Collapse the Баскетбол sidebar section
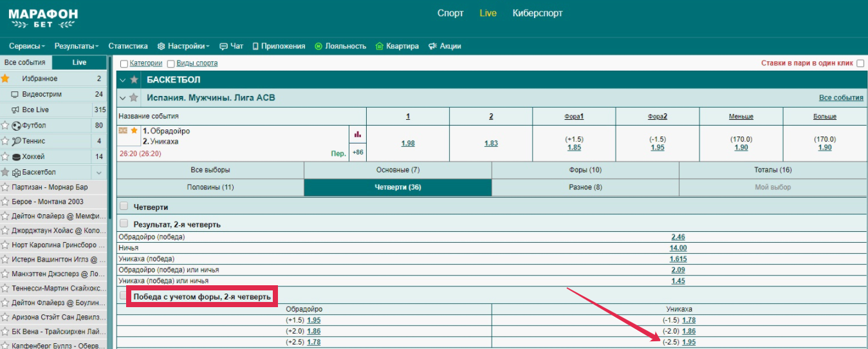Screen dimensions: 868x349 click(98, 173)
